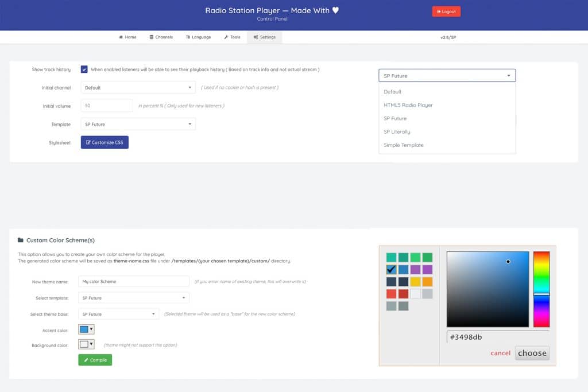Screen dimensions: 588x392
Task: Pick the navy swatch left of yellow
Action: tap(403, 282)
